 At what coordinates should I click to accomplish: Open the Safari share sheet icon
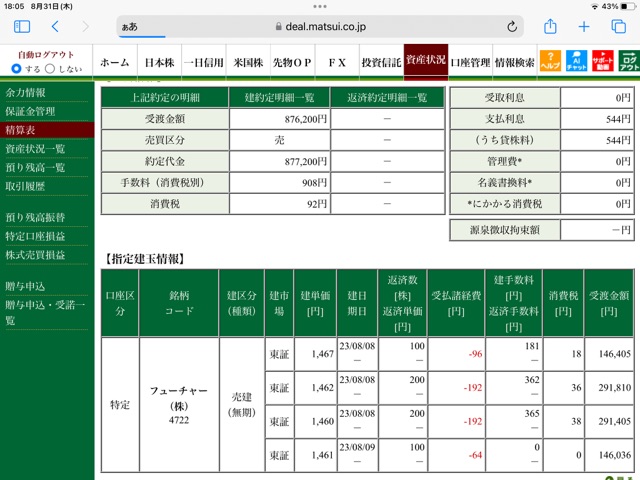pyautogui.click(x=550, y=26)
